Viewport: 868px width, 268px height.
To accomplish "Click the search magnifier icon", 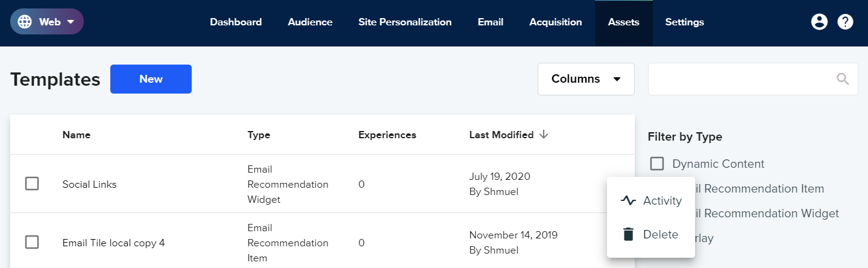I will (x=843, y=79).
